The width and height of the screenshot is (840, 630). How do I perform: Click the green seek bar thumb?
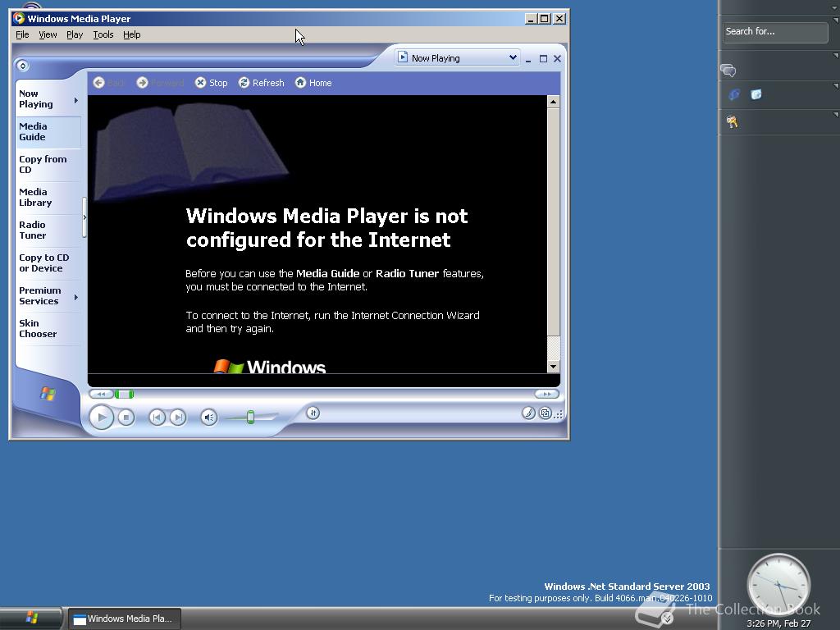[125, 395]
